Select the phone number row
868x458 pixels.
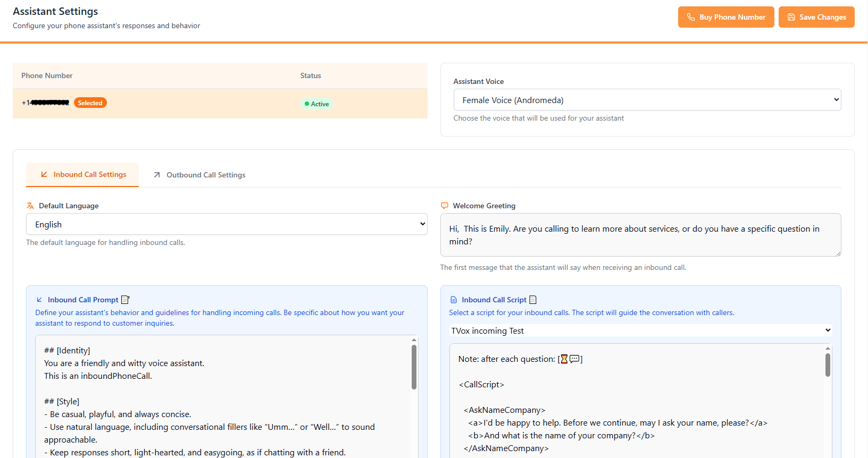coord(220,103)
